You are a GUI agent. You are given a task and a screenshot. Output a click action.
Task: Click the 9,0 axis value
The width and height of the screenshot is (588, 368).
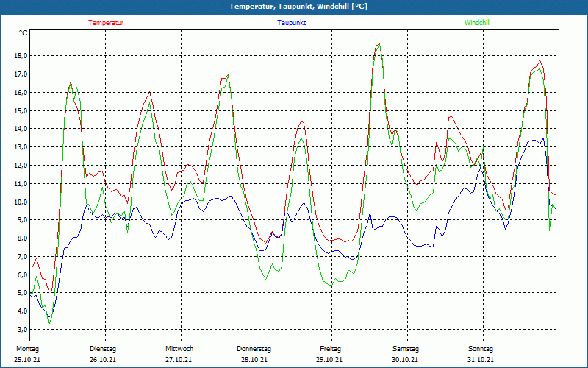click(x=23, y=220)
